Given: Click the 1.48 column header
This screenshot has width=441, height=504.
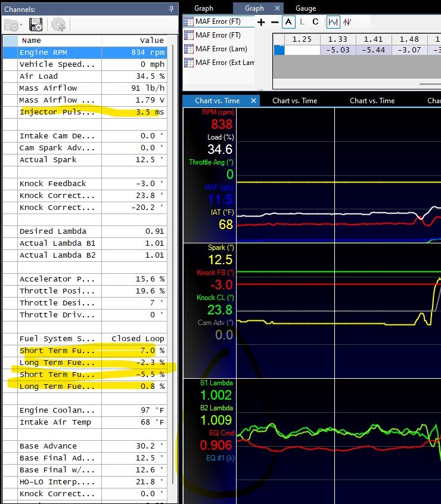Looking at the screenshot, I should coord(409,39).
